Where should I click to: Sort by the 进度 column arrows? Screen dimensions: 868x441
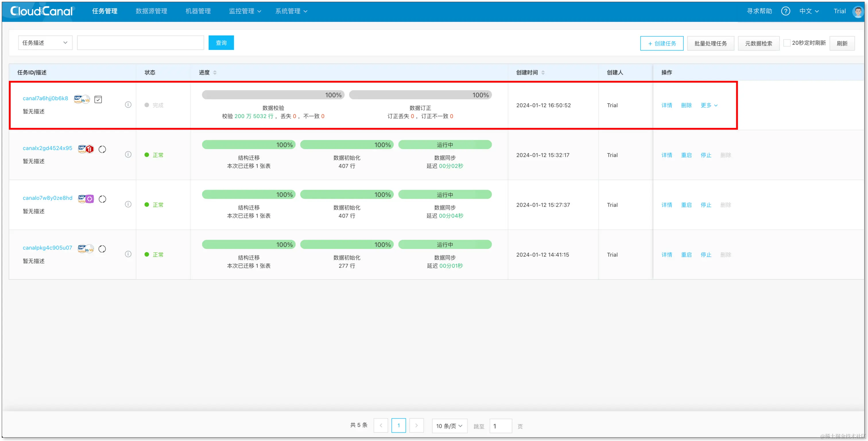215,72
